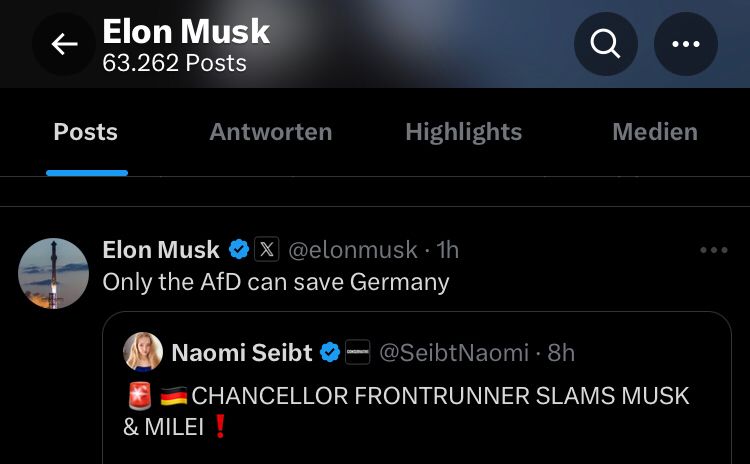Click the X affiliation badge beside Elon Musk

tap(266, 249)
